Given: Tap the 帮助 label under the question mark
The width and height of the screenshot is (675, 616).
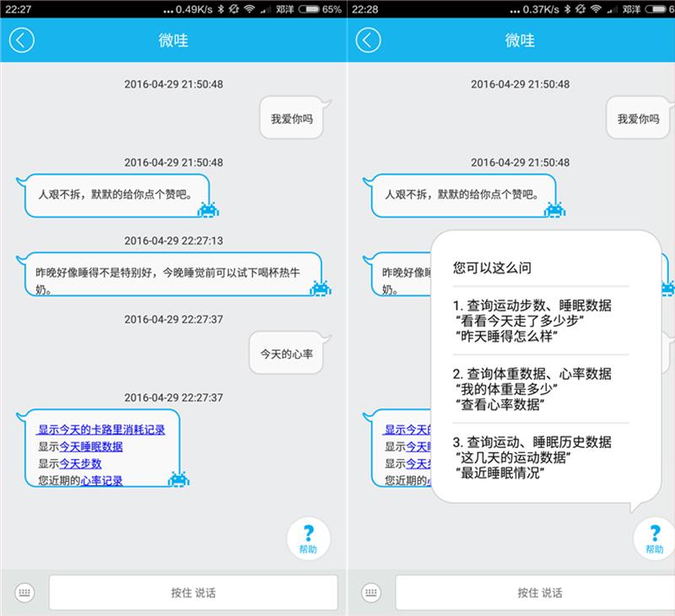Looking at the screenshot, I should pos(306,548).
